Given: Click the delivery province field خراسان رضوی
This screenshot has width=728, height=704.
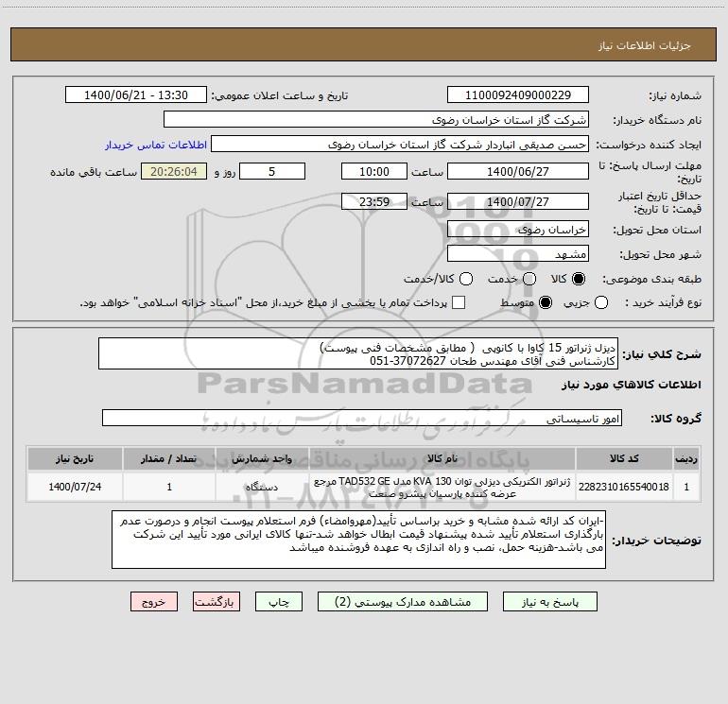Looking at the screenshot, I should (518, 230).
